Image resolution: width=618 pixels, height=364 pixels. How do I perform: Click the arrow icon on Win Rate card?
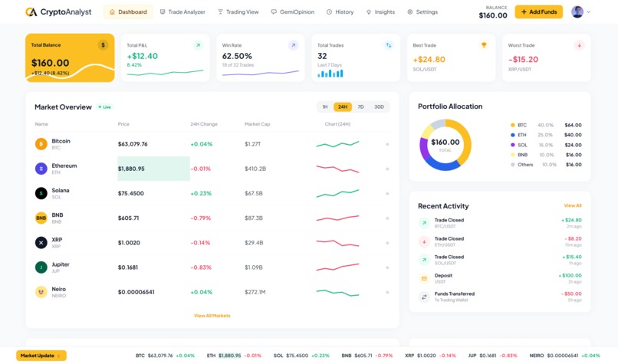[x=293, y=45]
